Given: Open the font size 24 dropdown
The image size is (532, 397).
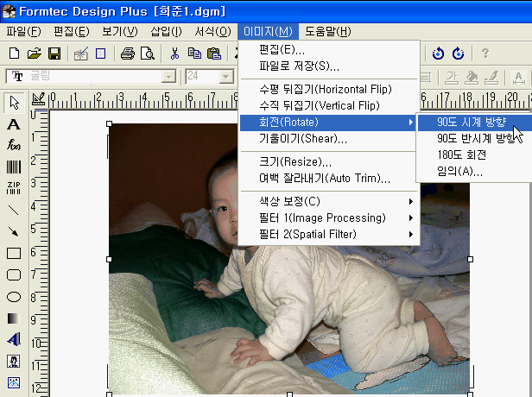Looking at the screenshot, I should [x=226, y=77].
